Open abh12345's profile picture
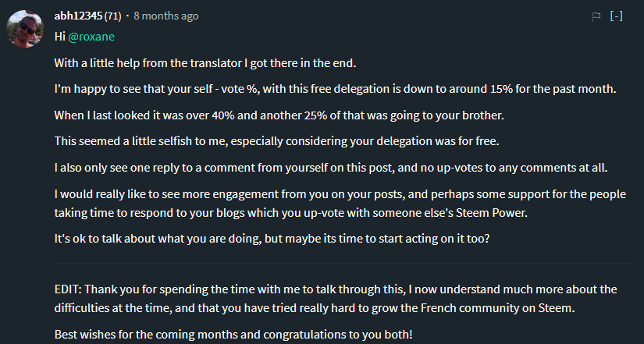644x344 pixels. pos(25,29)
